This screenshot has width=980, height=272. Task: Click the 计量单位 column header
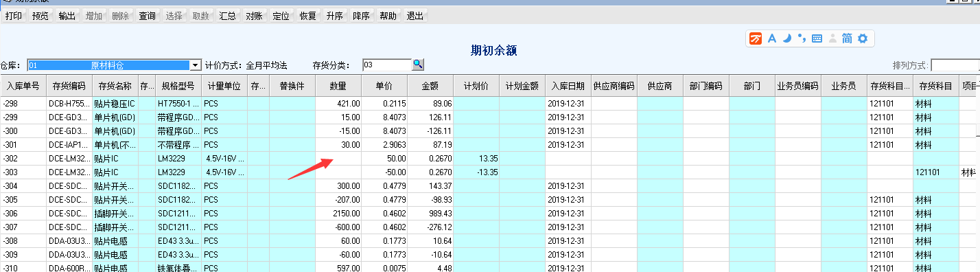point(224,86)
